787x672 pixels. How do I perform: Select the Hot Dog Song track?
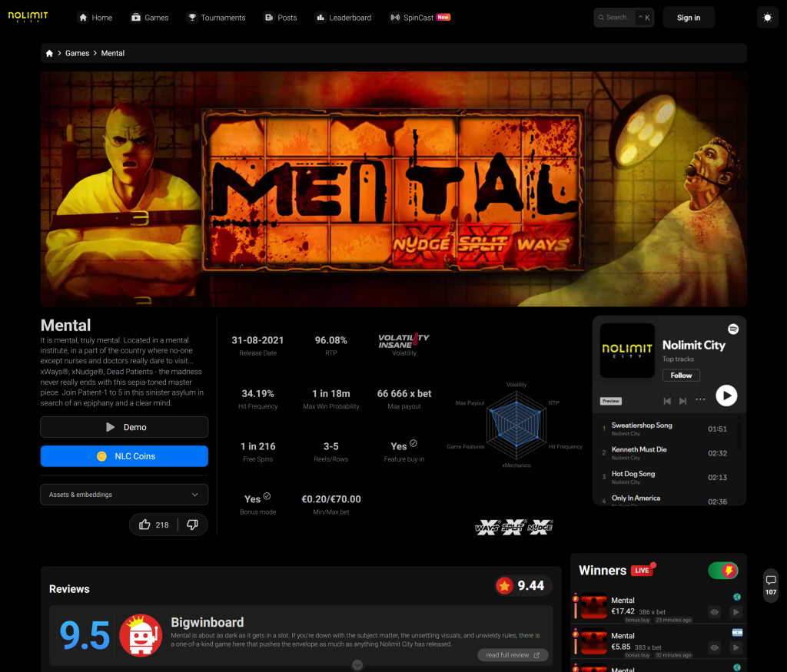coord(665,477)
